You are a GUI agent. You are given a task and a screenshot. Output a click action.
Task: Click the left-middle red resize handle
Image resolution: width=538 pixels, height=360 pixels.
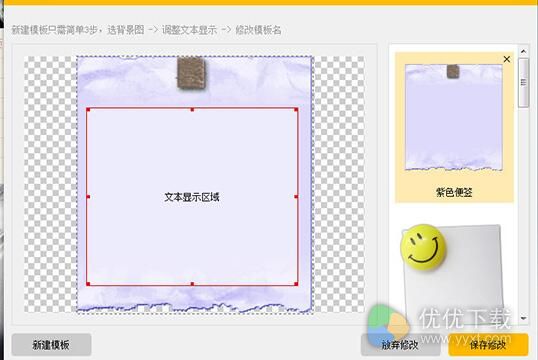coord(88,197)
